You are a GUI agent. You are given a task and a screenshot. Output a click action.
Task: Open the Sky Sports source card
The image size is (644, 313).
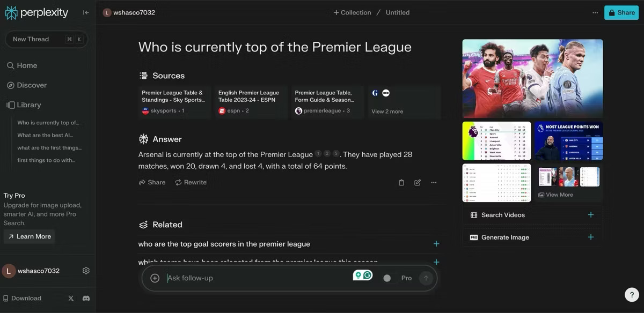tap(174, 102)
